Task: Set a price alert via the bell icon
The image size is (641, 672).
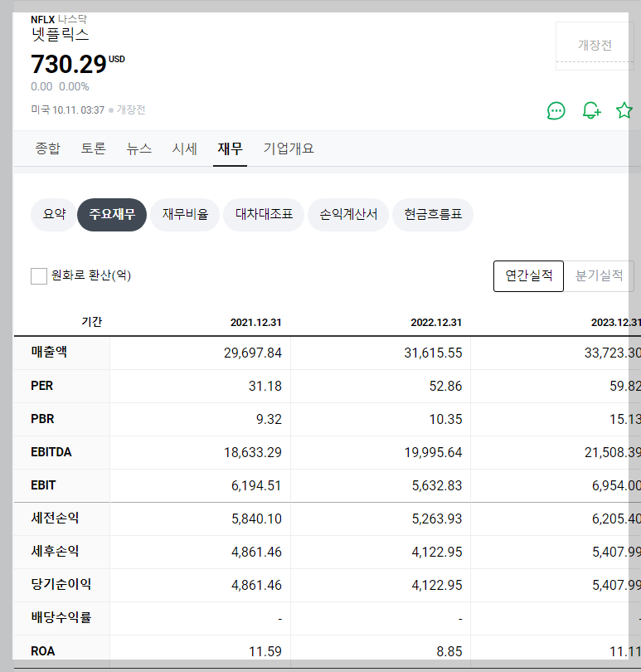Action: pyautogui.click(x=590, y=110)
